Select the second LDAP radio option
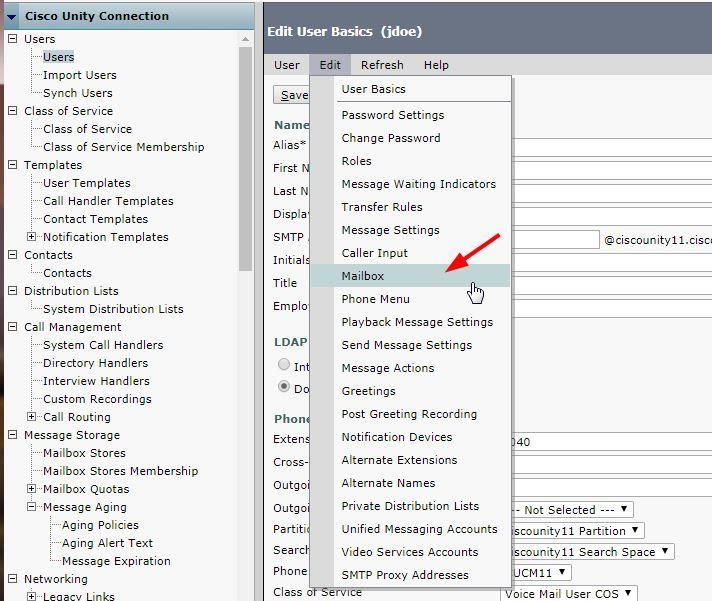The image size is (712, 601). (x=284, y=386)
